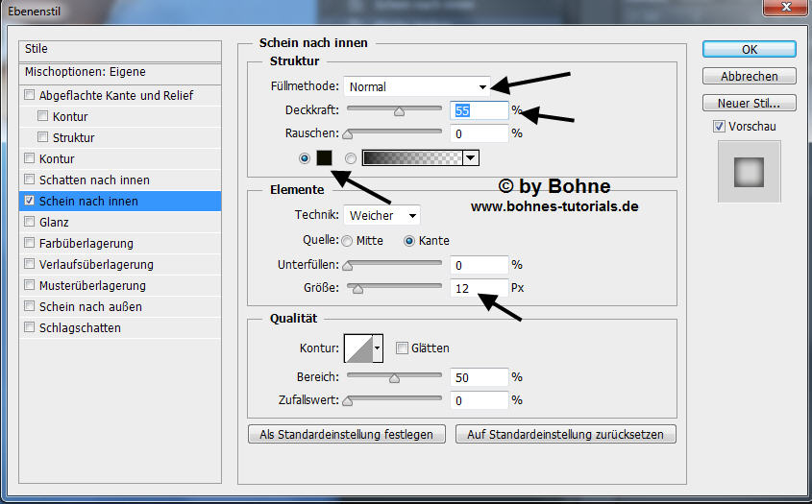Click the black glow color swatch
The height and width of the screenshot is (504, 812).
coord(324,157)
